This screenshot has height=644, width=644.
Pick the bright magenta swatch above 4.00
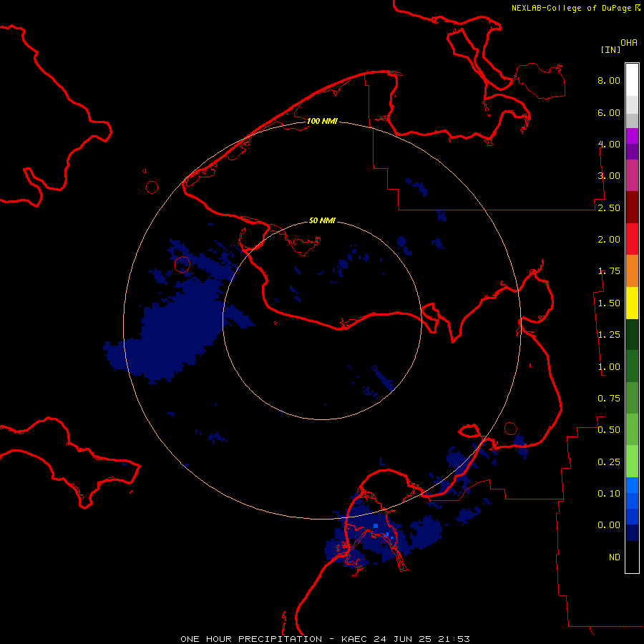tap(632, 136)
